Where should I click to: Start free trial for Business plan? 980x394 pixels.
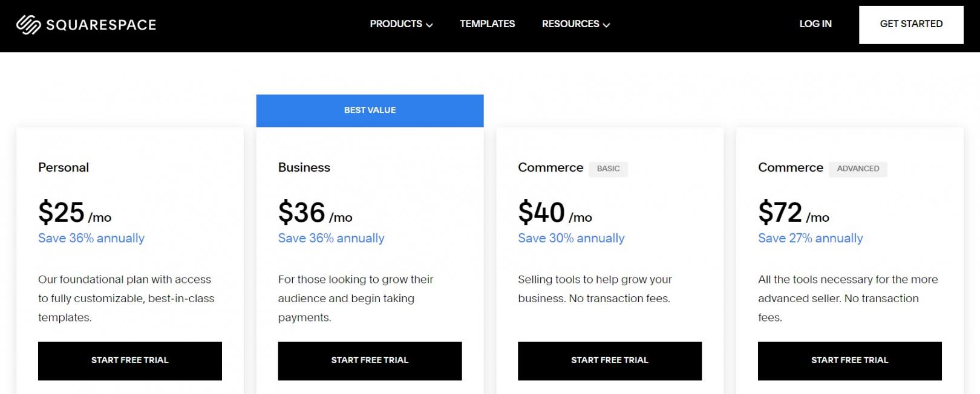click(370, 361)
